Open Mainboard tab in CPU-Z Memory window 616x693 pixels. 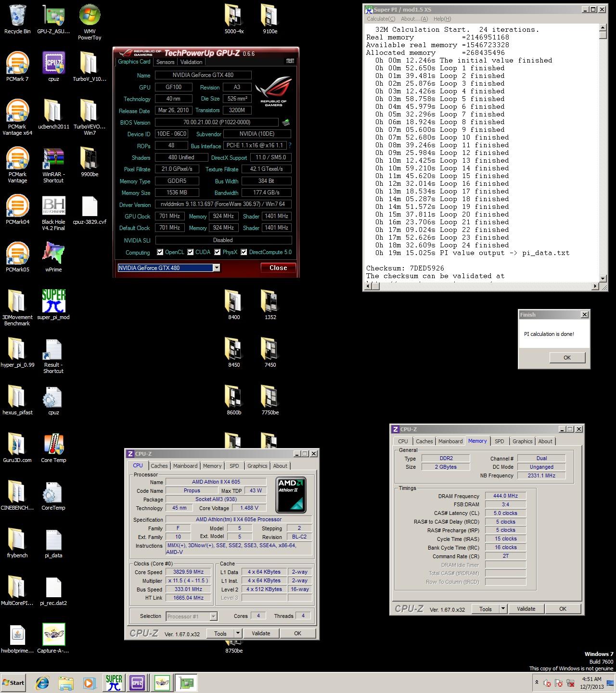coord(450,441)
